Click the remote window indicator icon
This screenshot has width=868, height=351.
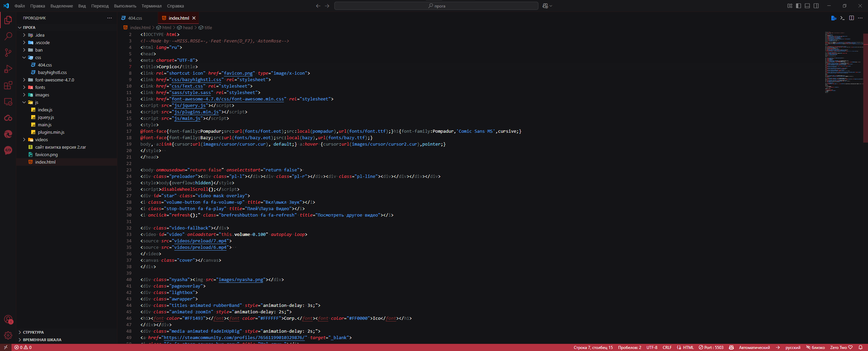pos(5,347)
